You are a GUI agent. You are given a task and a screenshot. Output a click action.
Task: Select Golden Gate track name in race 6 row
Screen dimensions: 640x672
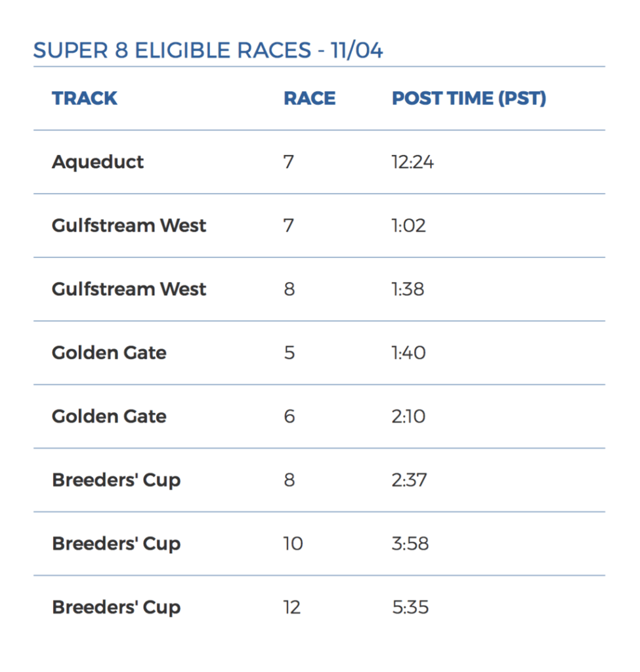pos(109,416)
